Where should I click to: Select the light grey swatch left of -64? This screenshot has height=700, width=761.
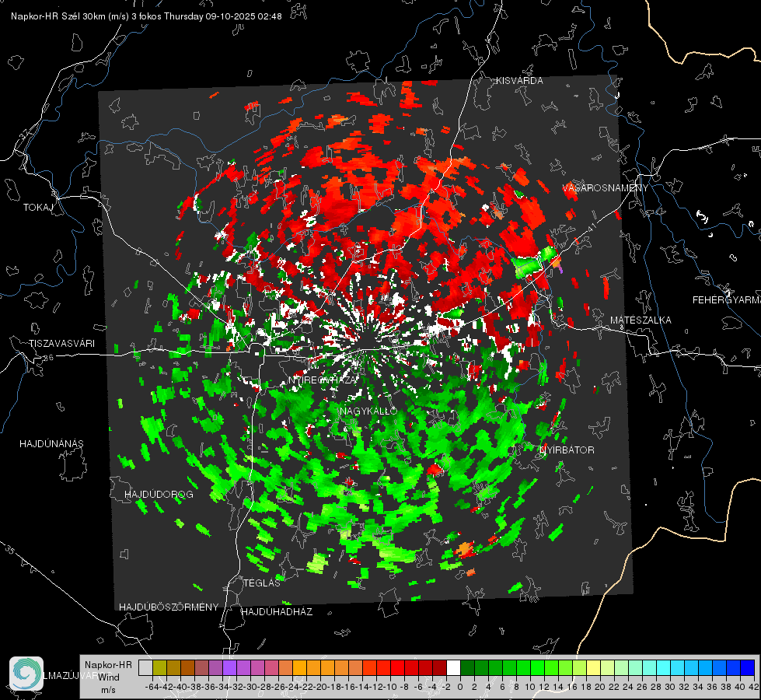pos(145,668)
